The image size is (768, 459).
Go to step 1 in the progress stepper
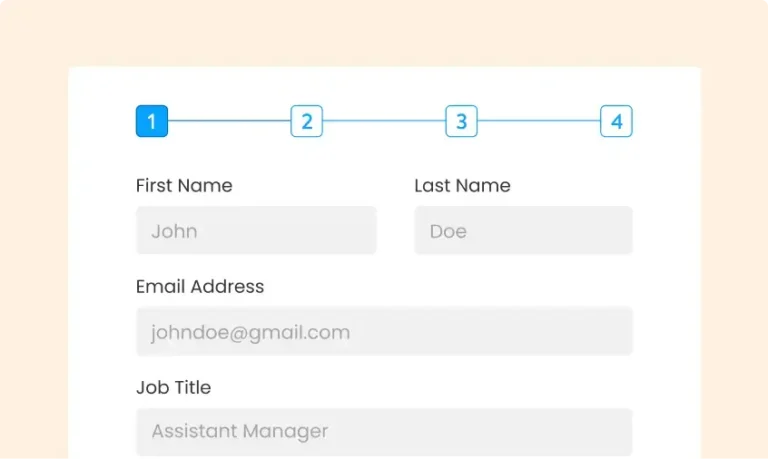pyautogui.click(x=152, y=122)
